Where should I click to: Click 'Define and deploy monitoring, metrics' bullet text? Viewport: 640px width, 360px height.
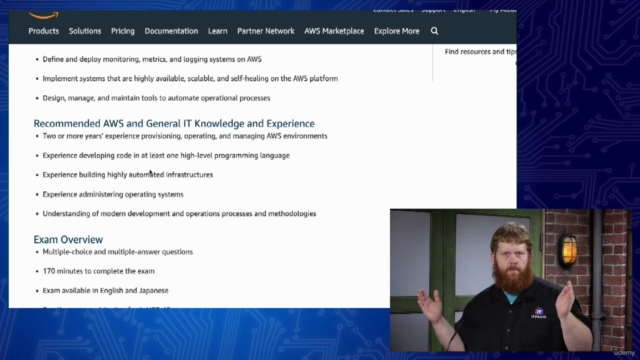[x=152, y=59]
